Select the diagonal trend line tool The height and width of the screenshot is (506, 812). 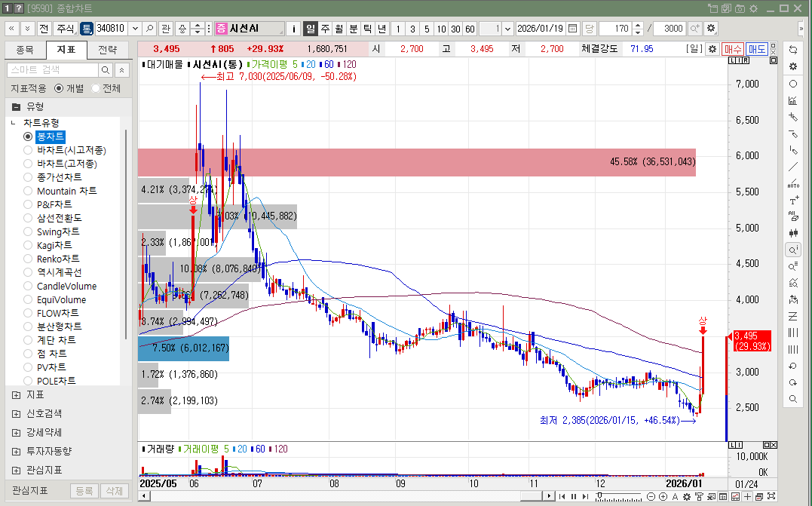[x=793, y=167]
